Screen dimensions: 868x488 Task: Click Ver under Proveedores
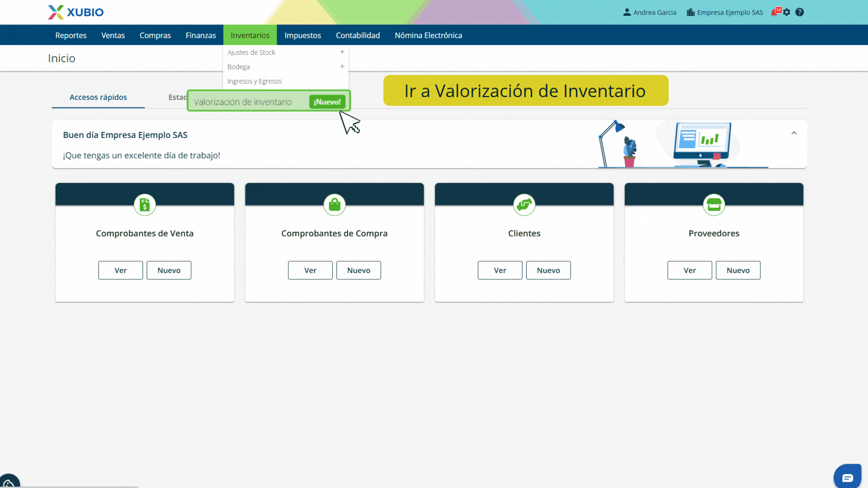point(689,270)
